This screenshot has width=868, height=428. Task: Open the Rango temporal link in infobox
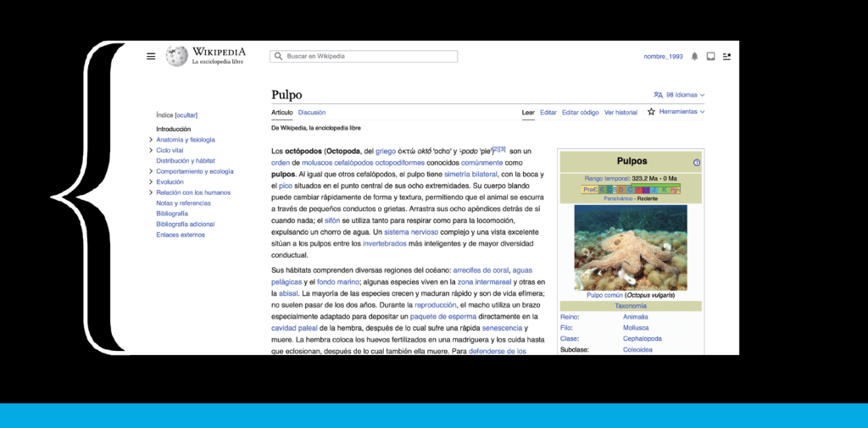pos(607,179)
